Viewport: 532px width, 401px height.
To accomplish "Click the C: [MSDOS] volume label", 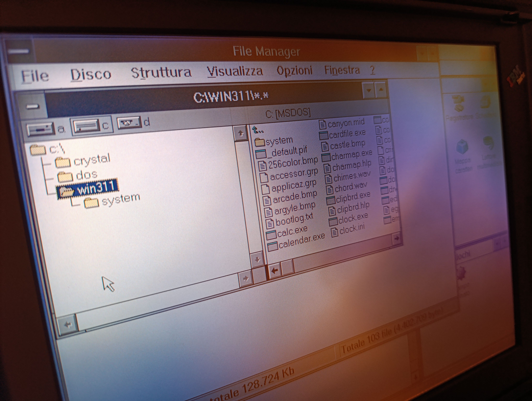I will click(288, 113).
